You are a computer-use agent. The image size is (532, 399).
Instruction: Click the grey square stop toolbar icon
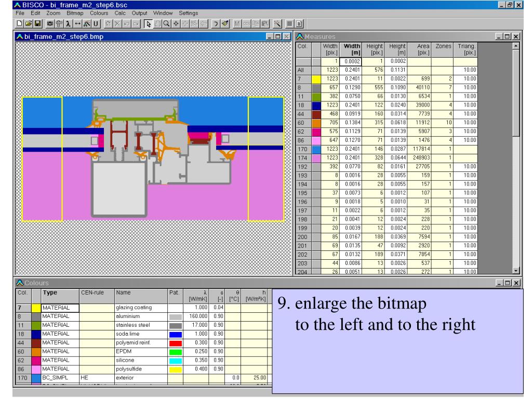pyautogui.click(x=290, y=24)
